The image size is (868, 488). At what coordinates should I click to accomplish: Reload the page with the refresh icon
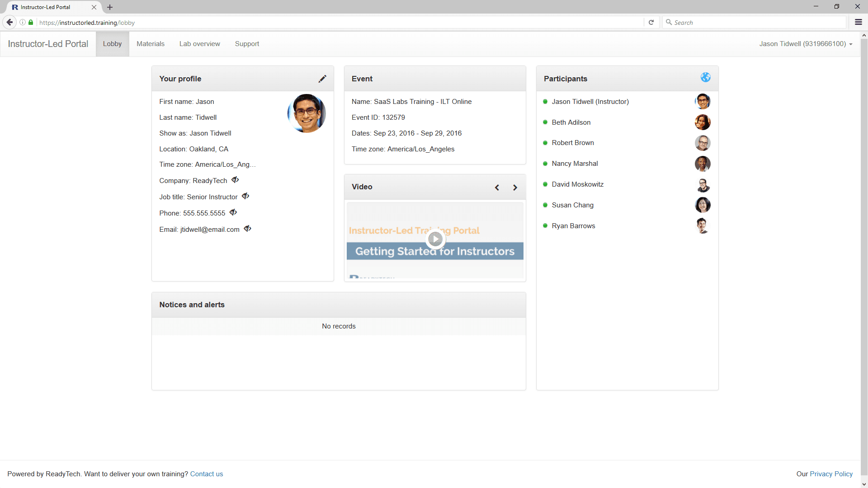pos(651,22)
